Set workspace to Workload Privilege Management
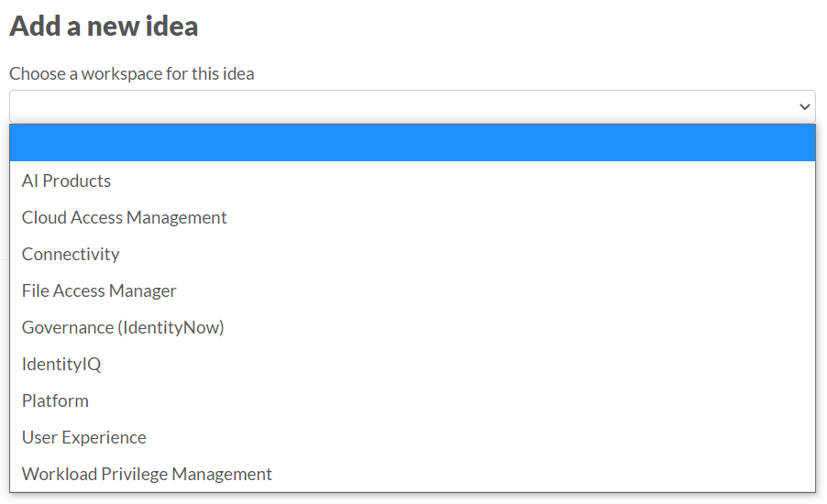 (x=147, y=474)
